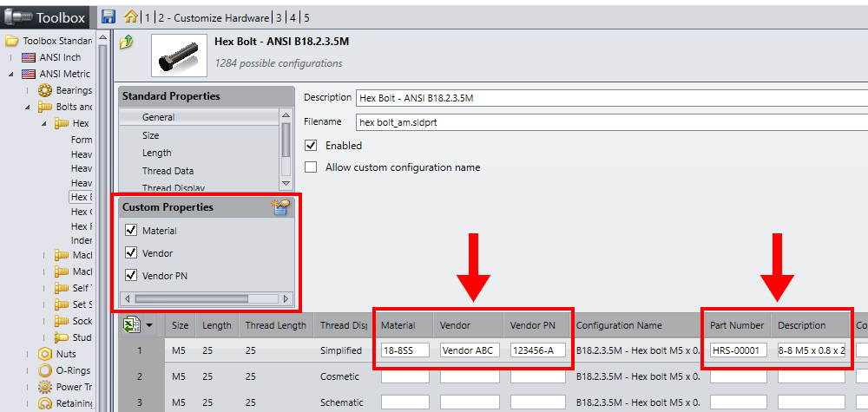868x412 pixels.
Task: Click the Toolbox logo bolt icon
Action: tap(17, 17)
